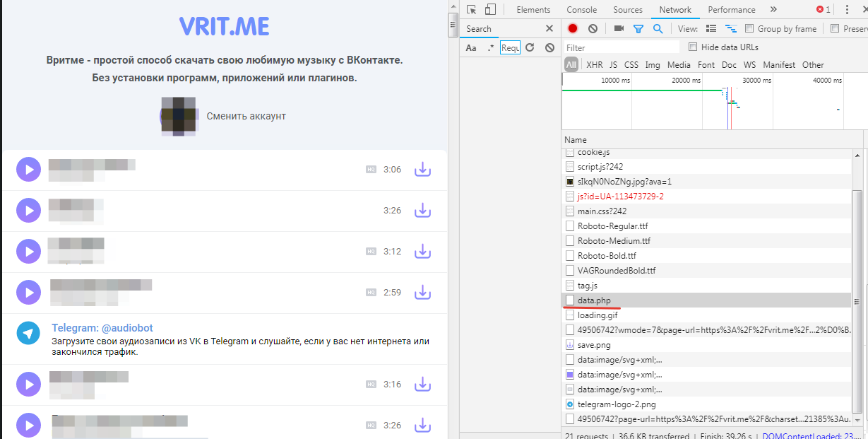Image resolution: width=868 pixels, height=439 pixels.
Task: Filter requests by Media type
Action: point(679,65)
